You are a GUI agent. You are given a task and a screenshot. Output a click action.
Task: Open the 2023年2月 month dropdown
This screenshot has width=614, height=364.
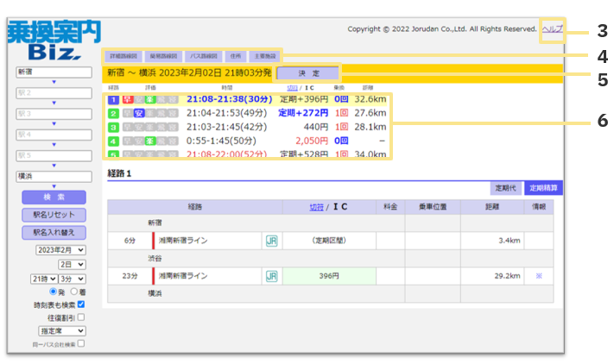[x=60, y=249]
